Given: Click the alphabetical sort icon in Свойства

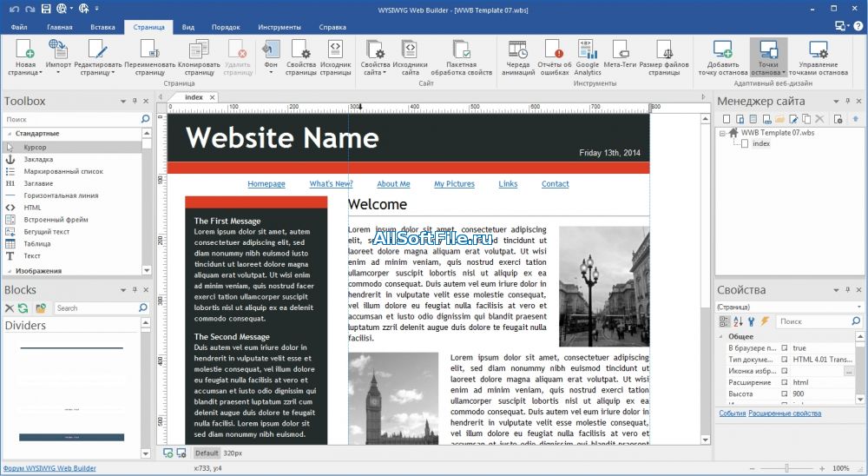Looking at the screenshot, I should click(x=738, y=321).
